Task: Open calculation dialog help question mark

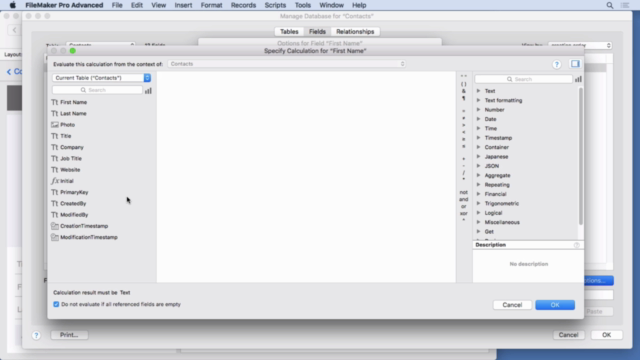Action: click(556, 64)
